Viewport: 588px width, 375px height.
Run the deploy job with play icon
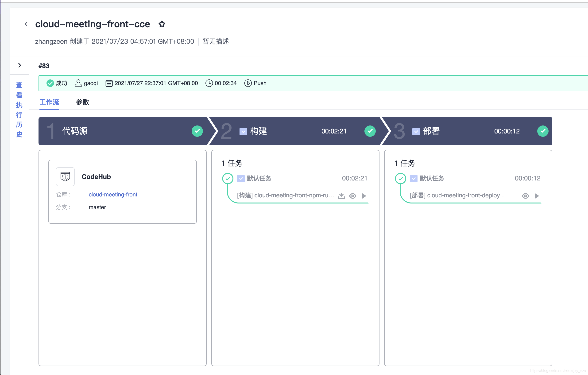537,196
